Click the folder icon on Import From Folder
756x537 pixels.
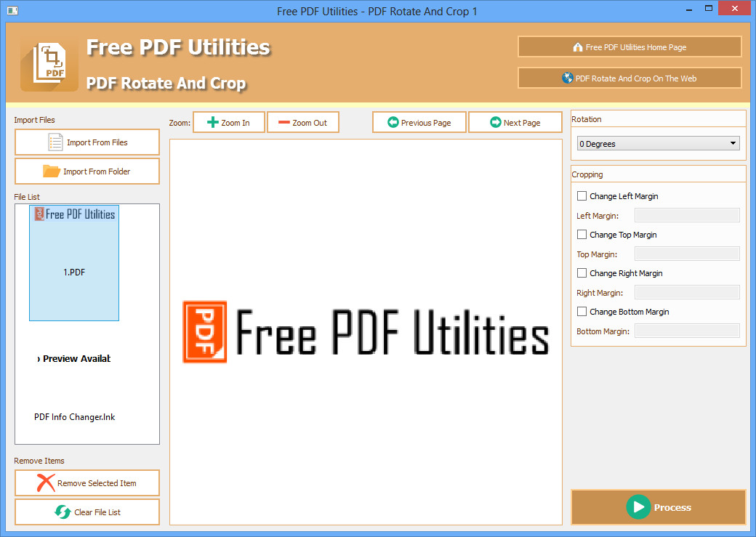(x=51, y=171)
